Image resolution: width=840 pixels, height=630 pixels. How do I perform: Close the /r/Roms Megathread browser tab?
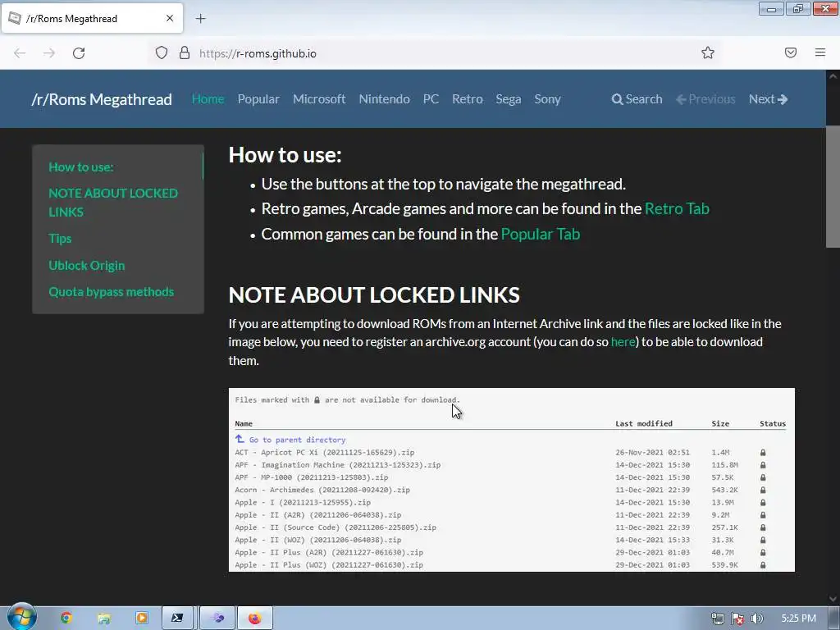170,18
